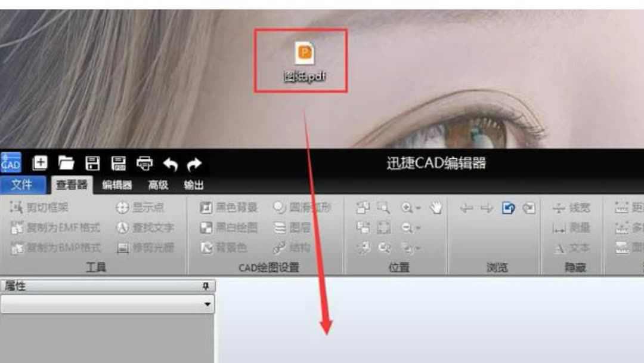Select the pan (hand) tool in 位置 group
644x363 pixels.
(x=435, y=207)
